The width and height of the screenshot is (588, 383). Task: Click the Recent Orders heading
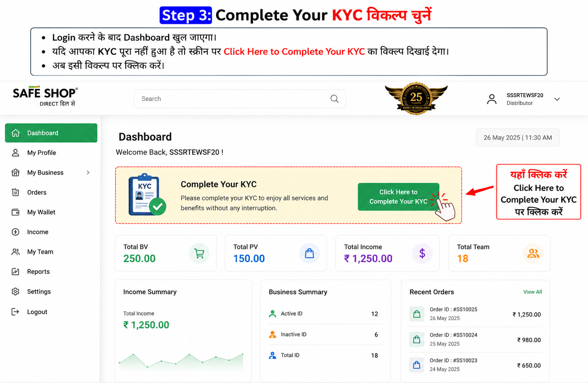(431, 292)
